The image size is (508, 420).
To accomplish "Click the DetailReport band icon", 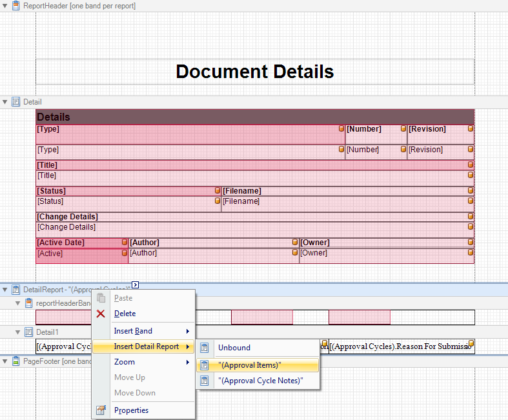I will click(x=15, y=290).
